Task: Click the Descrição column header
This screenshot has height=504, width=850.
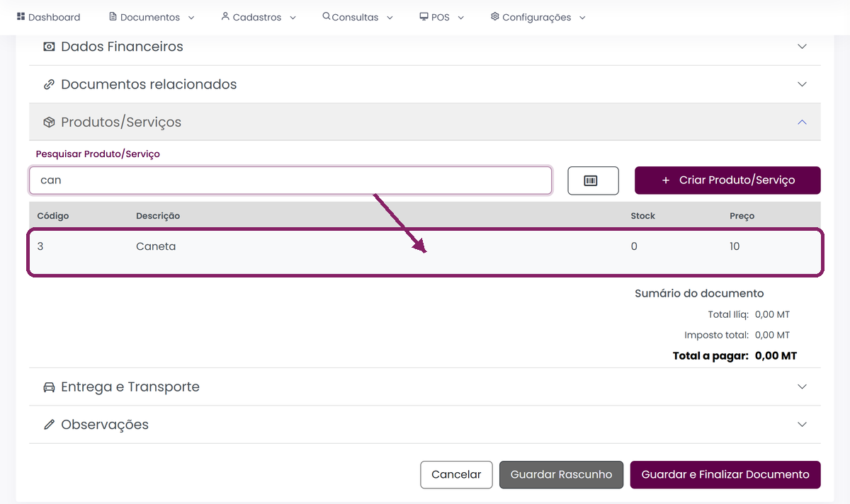Action: click(158, 216)
